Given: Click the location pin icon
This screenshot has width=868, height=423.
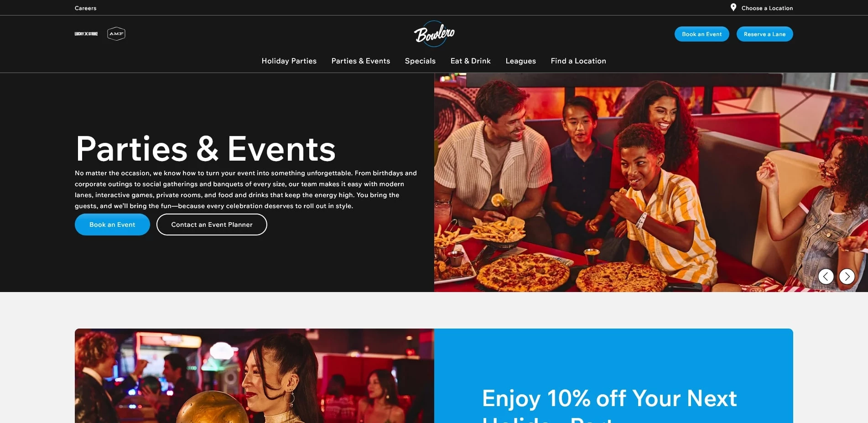Looking at the screenshot, I should click(733, 8).
